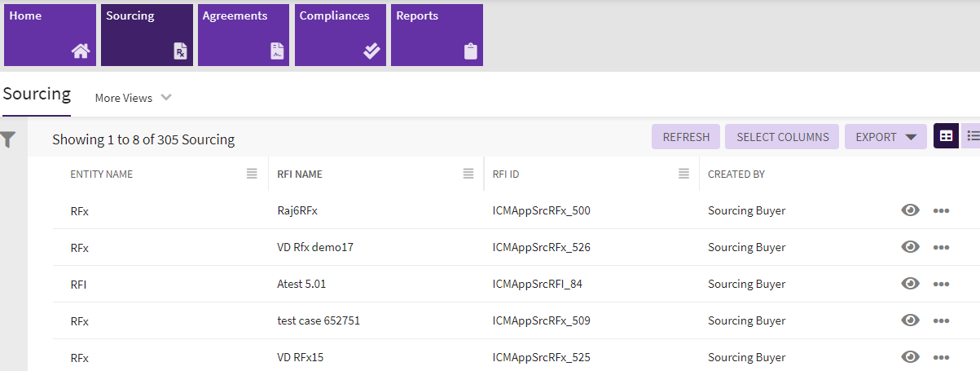The height and width of the screenshot is (371, 980).
Task: Open three-dot menu for Raj6RFx row
Action: [x=941, y=210]
